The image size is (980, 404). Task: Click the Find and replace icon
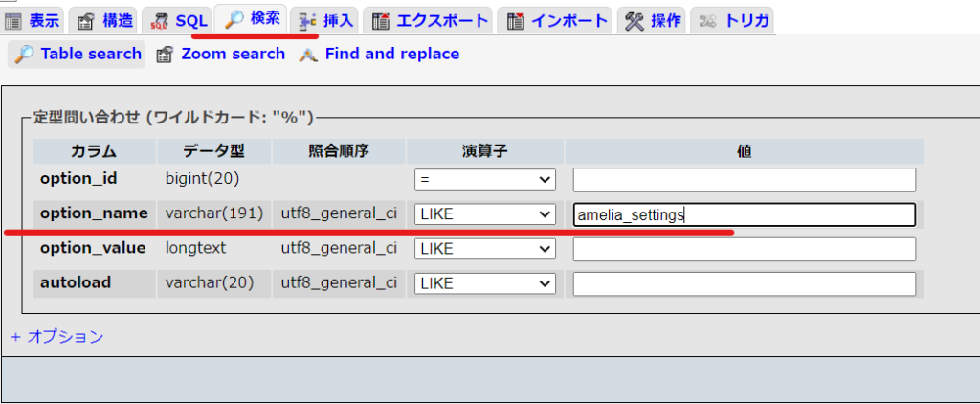tap(309, 55)
